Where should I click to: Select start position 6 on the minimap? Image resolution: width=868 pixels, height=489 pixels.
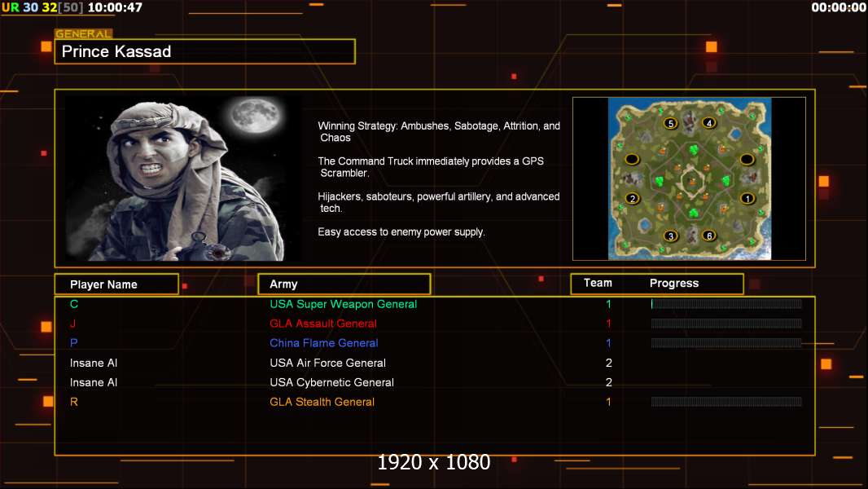tap(709, 236)
